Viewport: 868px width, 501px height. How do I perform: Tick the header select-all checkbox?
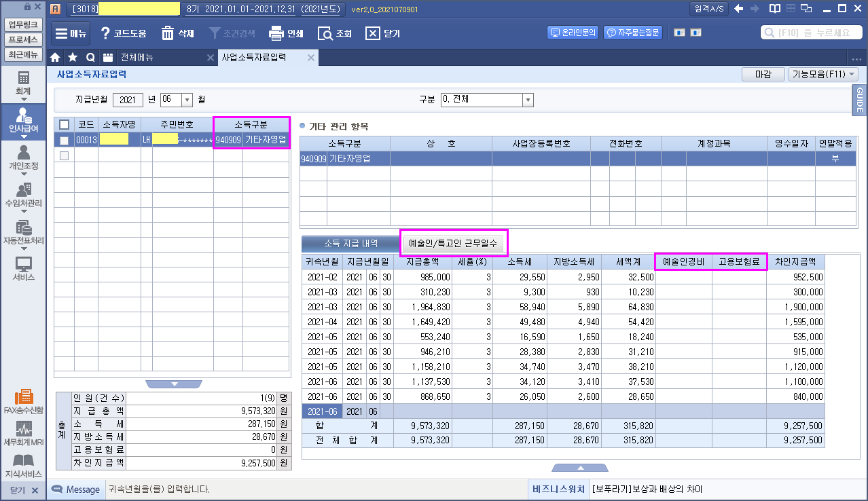[x=64, y=124]
